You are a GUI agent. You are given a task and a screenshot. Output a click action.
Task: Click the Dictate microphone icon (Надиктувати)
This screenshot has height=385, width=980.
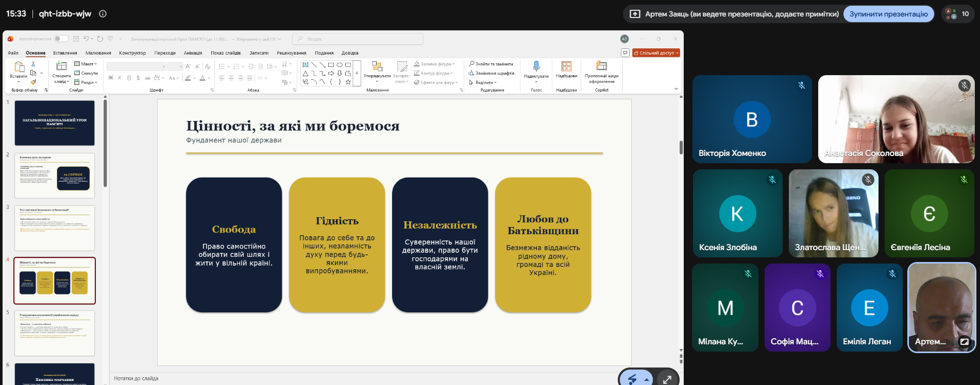[x=536, y=66]
